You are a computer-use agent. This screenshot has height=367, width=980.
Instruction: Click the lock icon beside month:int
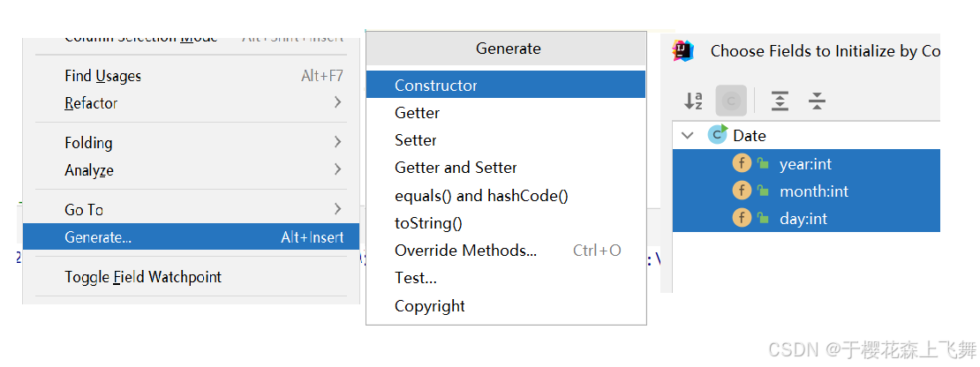coord(763,191)
